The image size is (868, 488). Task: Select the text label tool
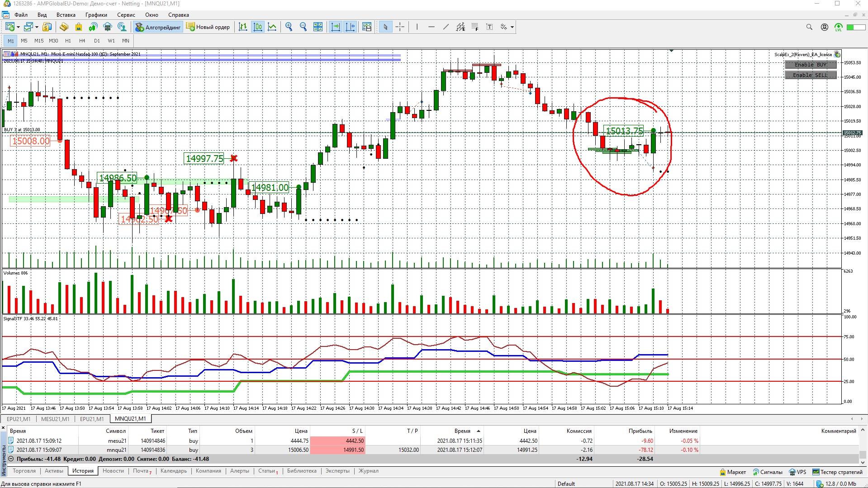point(489,27)
